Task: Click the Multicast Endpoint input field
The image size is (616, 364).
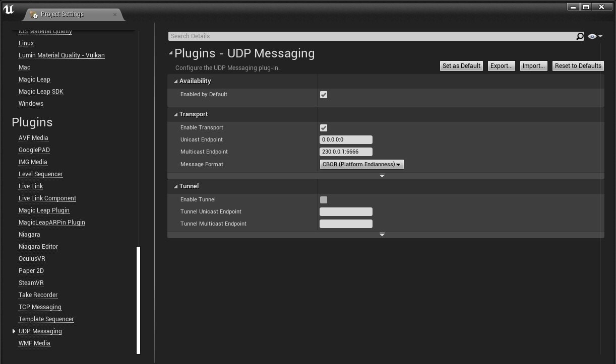Action: point(346,152)
